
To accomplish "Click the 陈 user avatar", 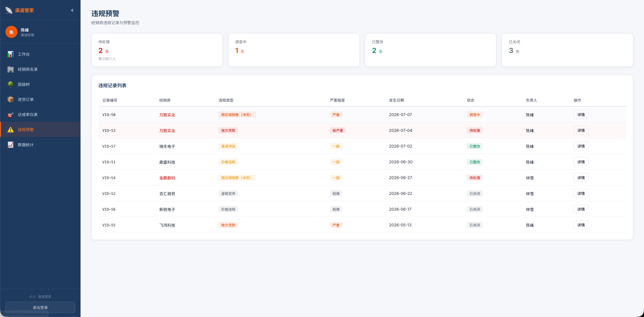I will [11, 32].
